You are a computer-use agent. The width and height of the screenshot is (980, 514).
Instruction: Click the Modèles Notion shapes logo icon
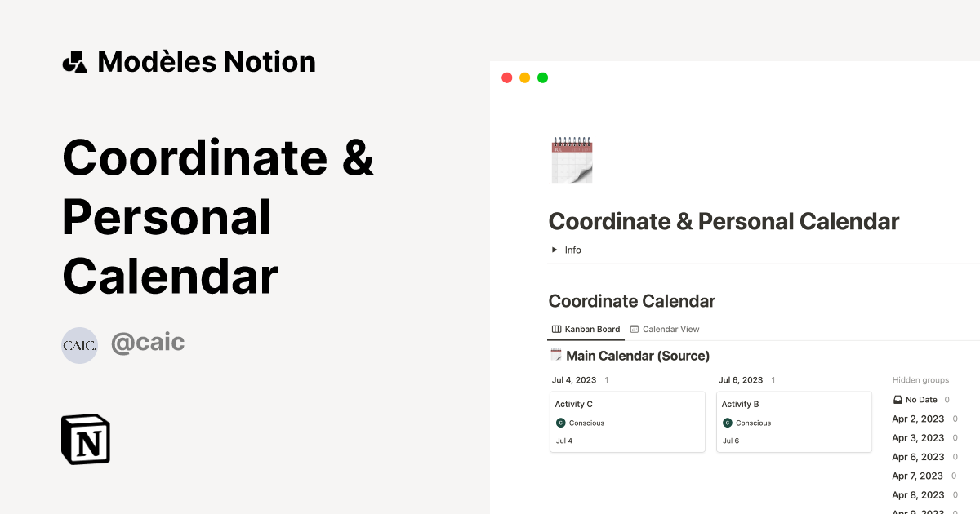pos(75,62)
